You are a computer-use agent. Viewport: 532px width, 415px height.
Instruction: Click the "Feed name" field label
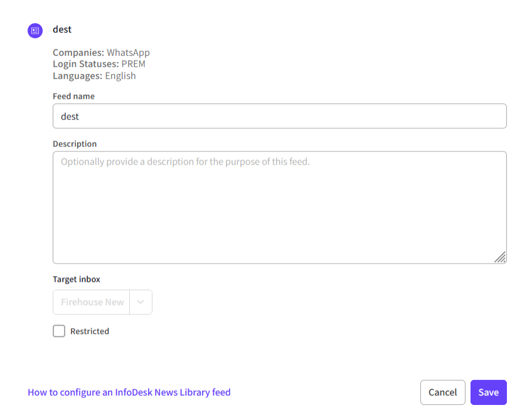[x=73, y=96]
